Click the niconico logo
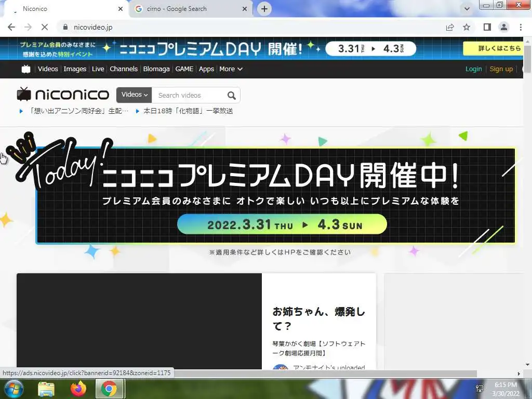 point(63,95)
